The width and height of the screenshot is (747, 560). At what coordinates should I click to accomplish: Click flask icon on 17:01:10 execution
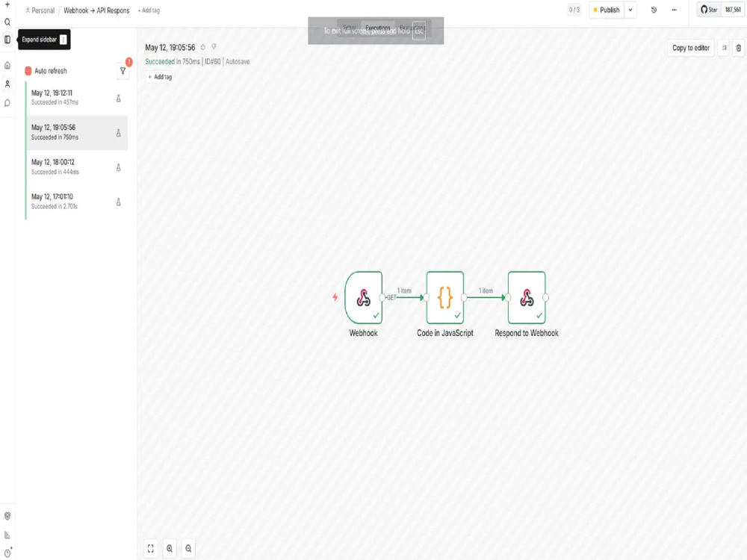click(x=118, y=202)
